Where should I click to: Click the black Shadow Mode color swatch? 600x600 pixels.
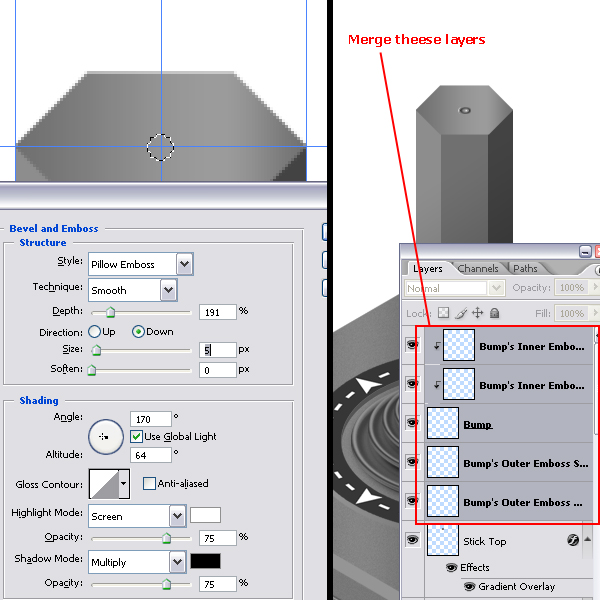coord(205,561)
